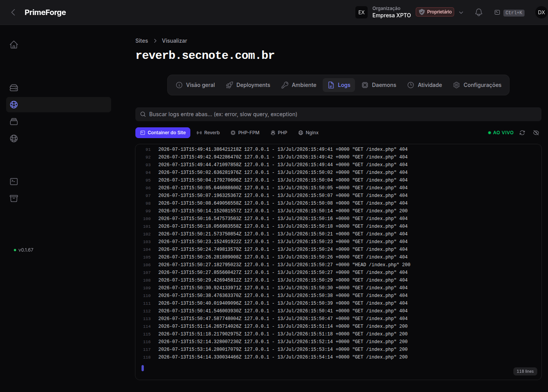Switch to the Deployments tab
548x392 pixels.
[x=248, y=85]
